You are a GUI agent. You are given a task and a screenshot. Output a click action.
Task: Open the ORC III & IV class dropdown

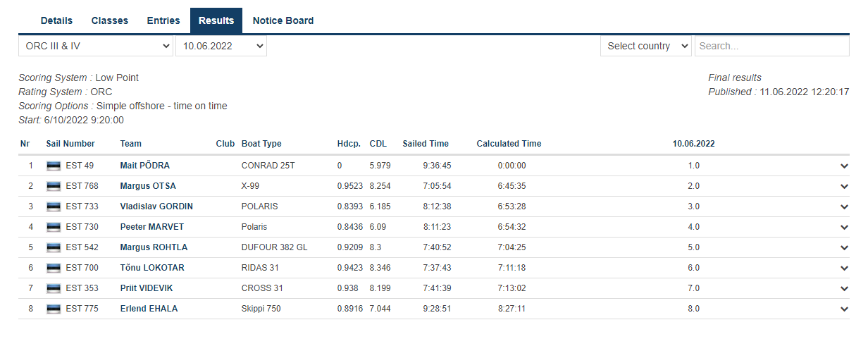96,47
